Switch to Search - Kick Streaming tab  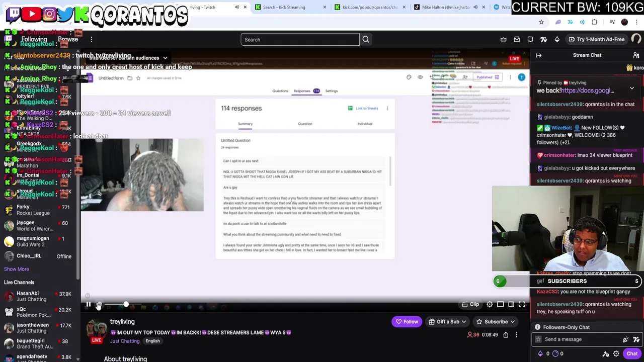[290, 7]
